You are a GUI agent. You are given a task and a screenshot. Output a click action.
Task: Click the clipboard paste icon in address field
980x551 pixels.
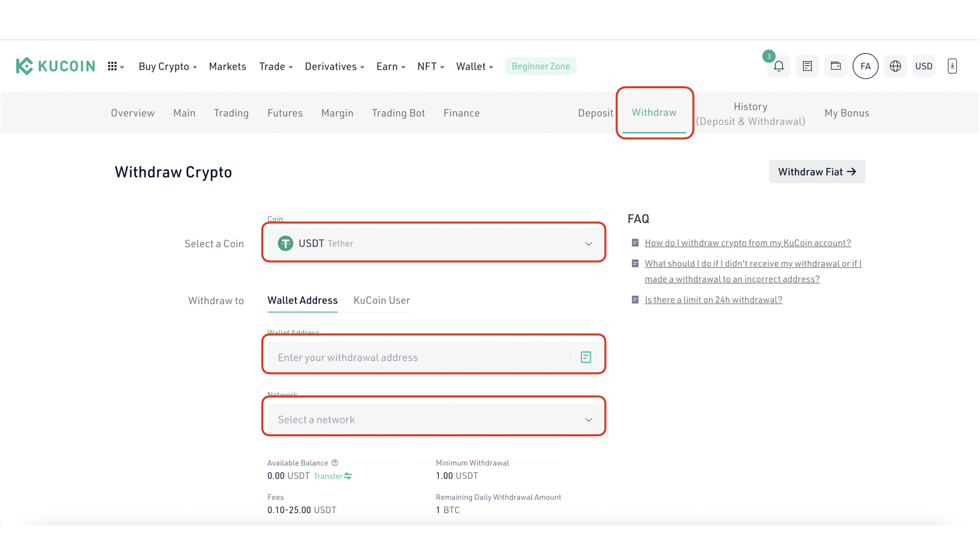(585, 357)
